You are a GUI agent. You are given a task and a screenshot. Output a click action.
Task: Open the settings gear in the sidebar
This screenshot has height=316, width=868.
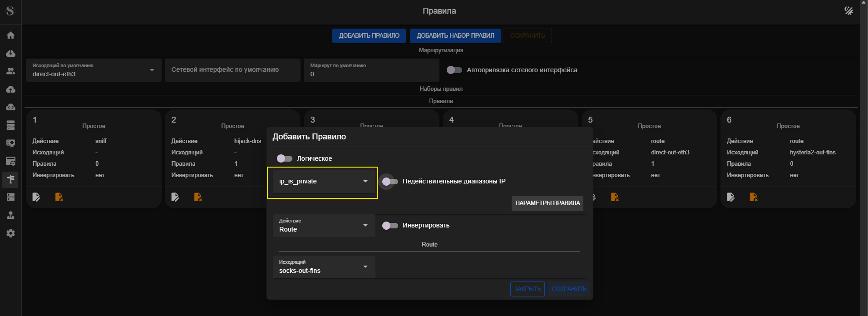pyautogui.click(x=10, y=233)
